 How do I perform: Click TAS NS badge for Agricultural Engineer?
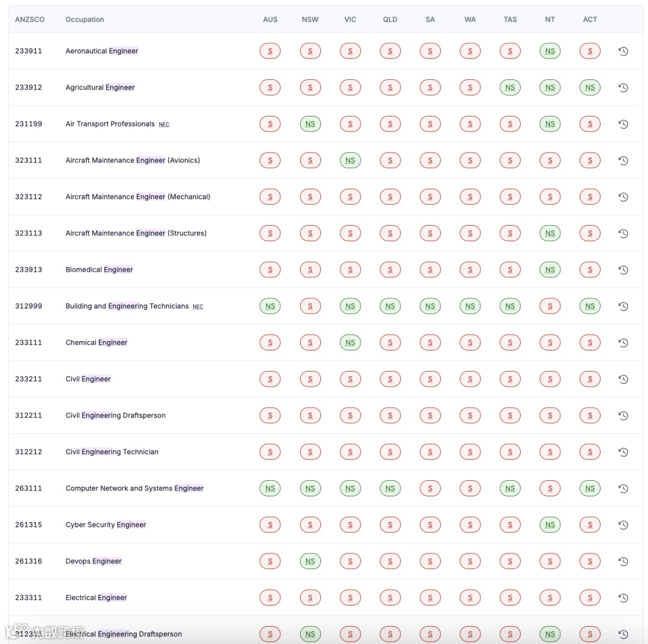[510, 88]
